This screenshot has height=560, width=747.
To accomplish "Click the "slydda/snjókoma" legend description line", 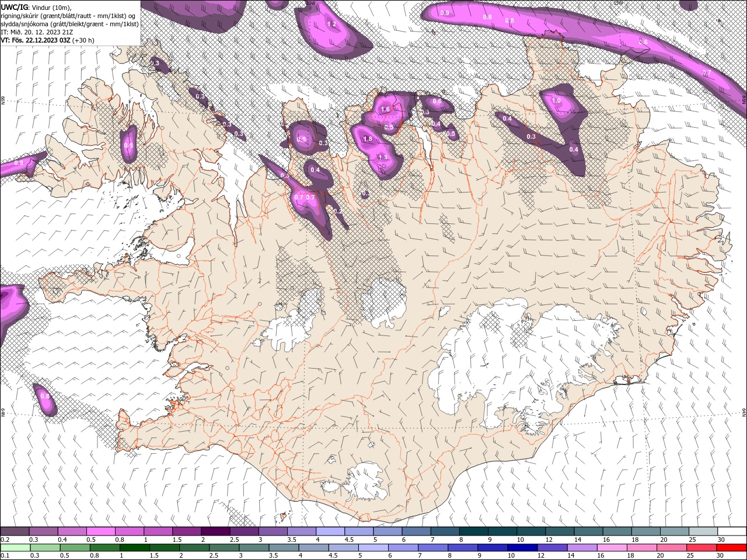I will pos(69,24).
